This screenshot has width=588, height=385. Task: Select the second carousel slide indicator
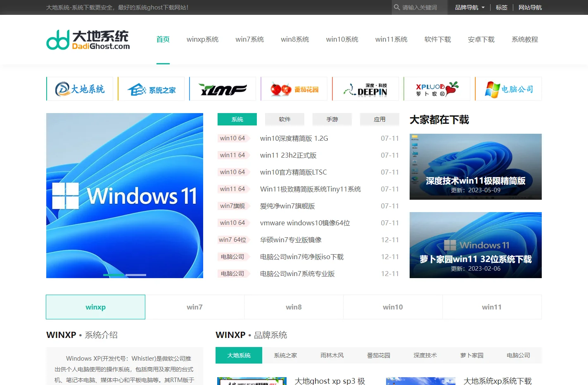click(x=136, y=275)
